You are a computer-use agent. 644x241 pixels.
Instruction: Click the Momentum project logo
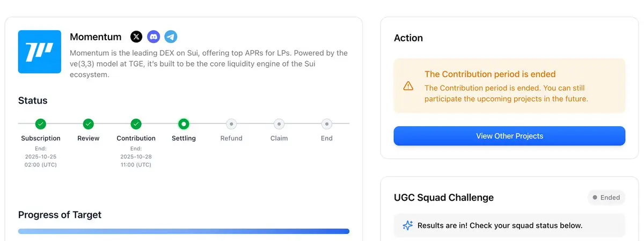(x=40, y=52)
